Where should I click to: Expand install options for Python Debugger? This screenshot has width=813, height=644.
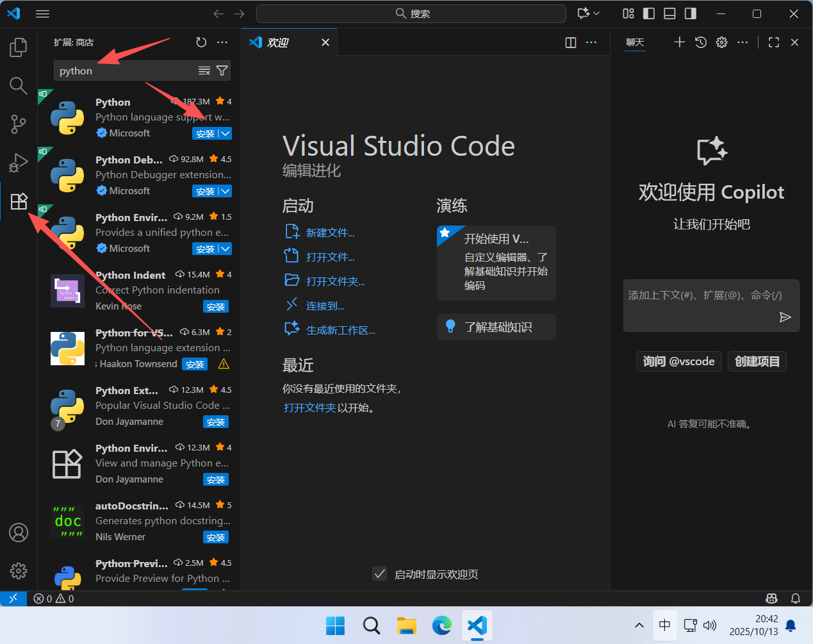point(225,191)
